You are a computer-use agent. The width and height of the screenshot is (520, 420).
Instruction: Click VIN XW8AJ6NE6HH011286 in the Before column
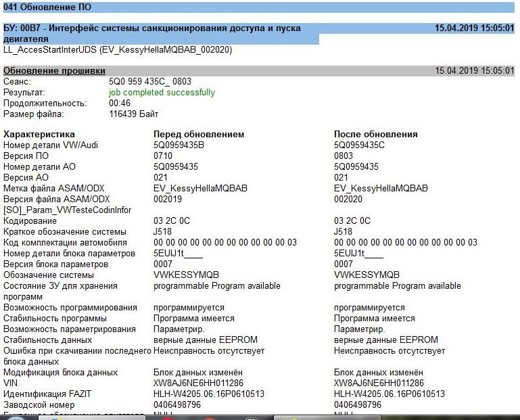[x=198, y=383]
